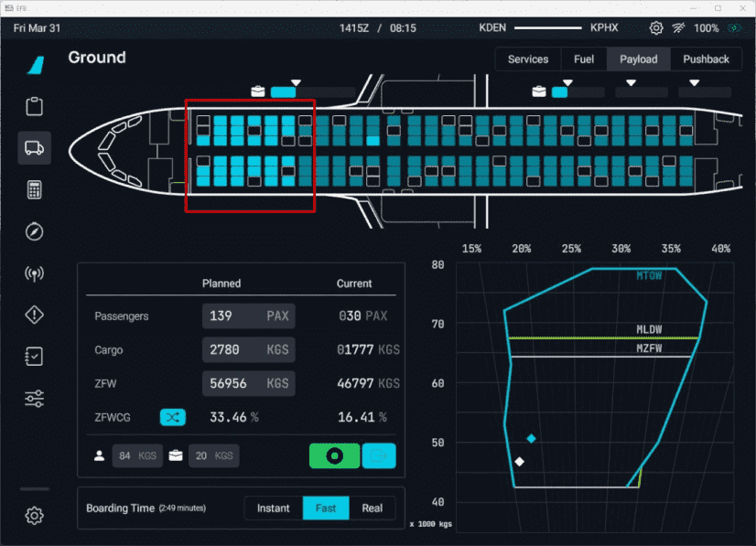756x546 pixels.
Task: Click the blue deboard passengers button
Action: tap(379, 455)
